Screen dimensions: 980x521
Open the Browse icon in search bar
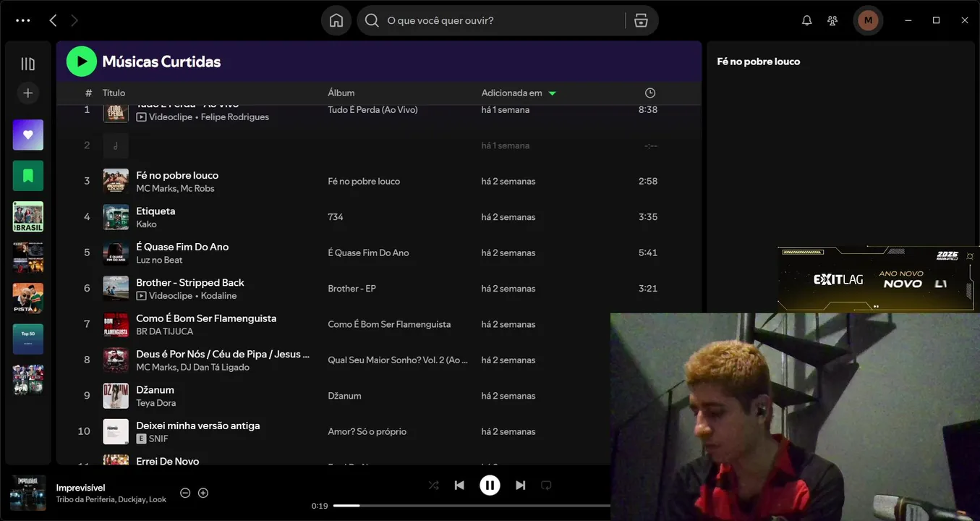point(641,20)
